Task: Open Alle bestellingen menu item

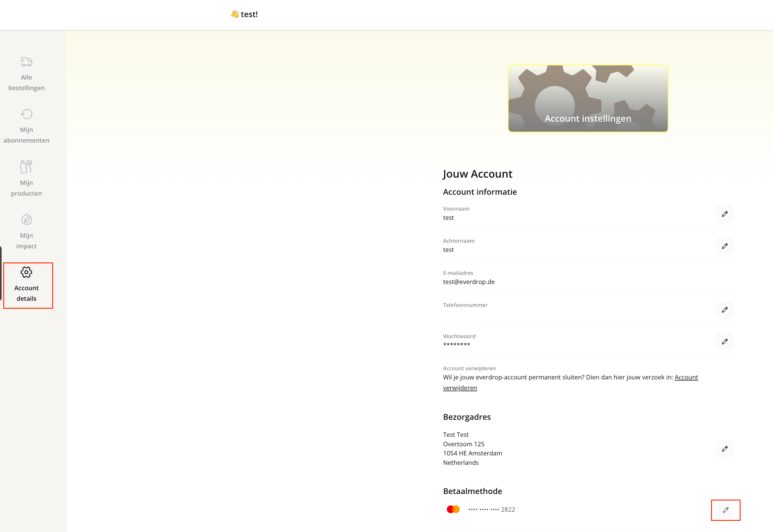Action: 26,83
